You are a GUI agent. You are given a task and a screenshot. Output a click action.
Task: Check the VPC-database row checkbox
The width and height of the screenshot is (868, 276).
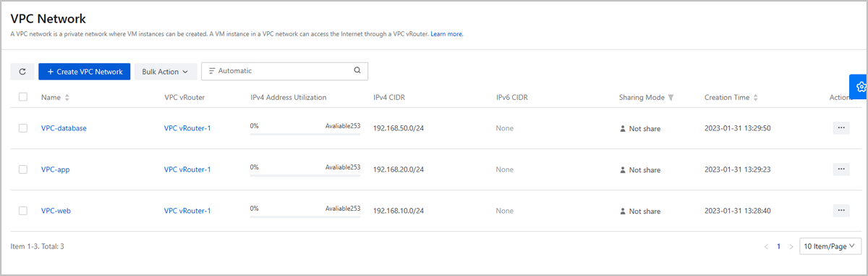click(23, 128)
